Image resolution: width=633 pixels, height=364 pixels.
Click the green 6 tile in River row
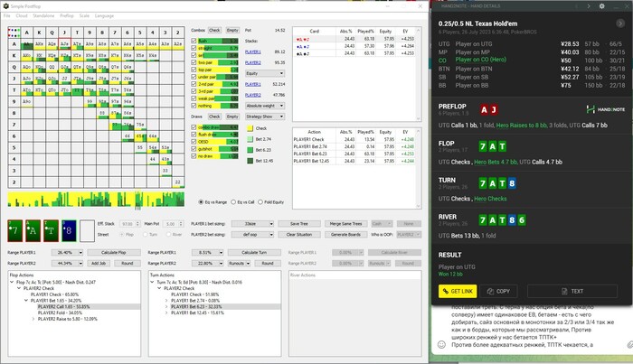522,220
